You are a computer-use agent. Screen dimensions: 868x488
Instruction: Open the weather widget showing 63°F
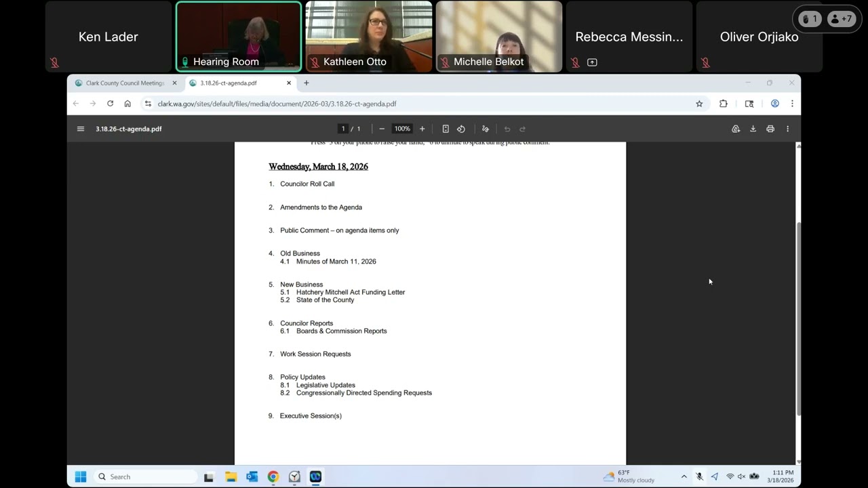(x=629, y=476)
